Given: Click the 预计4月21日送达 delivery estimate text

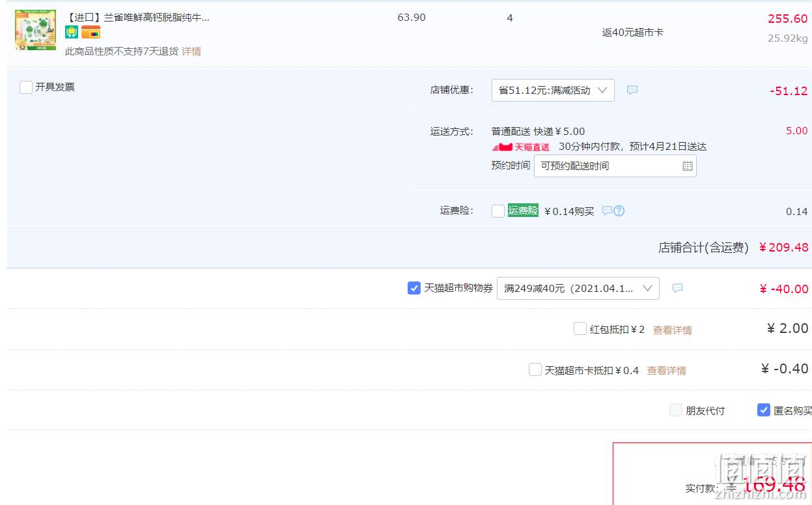Looking at the screenshot, I should 668,147.
